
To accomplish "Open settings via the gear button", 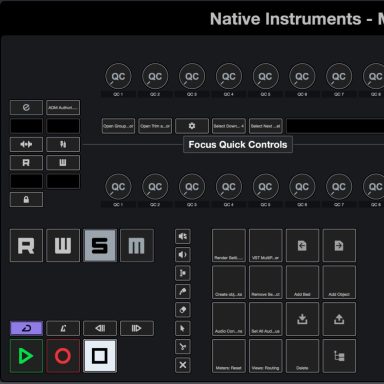I will [192, 126].
